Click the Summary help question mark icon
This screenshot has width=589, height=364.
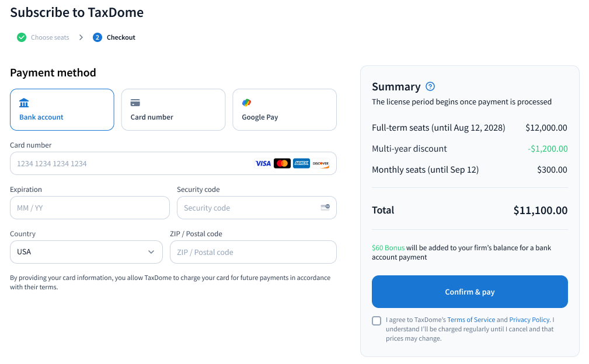tap(430, 86)
